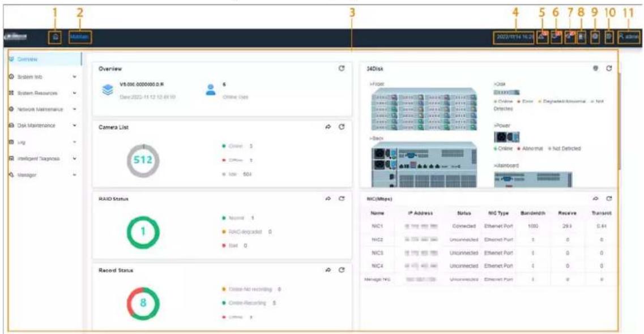Select the NIC2 row name cell
Screen dimensions: 644x334
[x=377, y=239]
